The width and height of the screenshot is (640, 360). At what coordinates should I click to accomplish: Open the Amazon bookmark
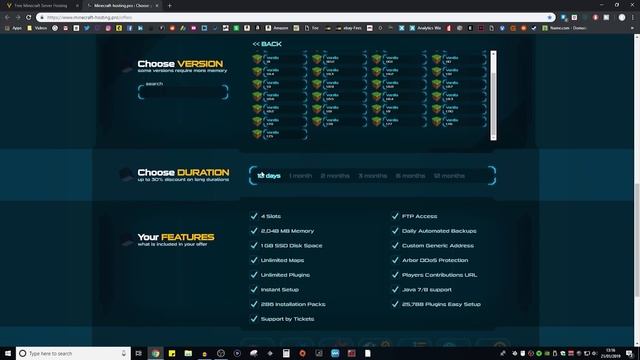277,28
